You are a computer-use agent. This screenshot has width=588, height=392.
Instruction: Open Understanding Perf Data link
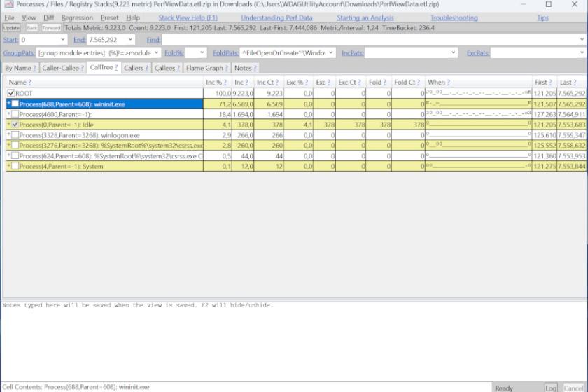click(276, 17)
